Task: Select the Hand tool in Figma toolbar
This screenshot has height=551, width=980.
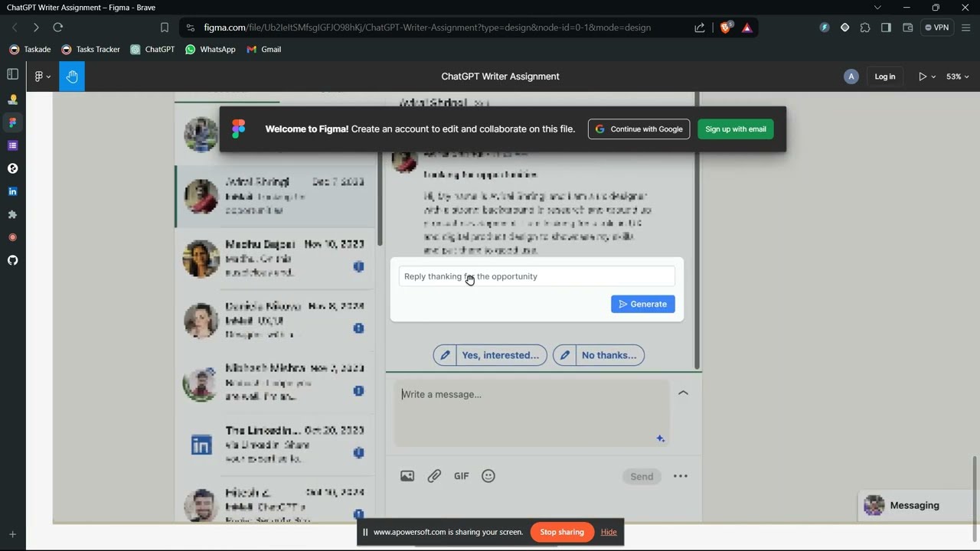Action: pos(72,77)
